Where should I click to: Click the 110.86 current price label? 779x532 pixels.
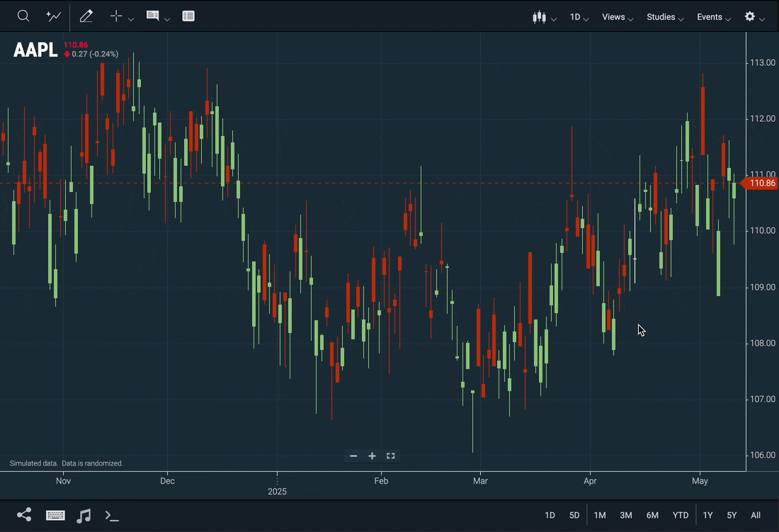click(76, 45)
